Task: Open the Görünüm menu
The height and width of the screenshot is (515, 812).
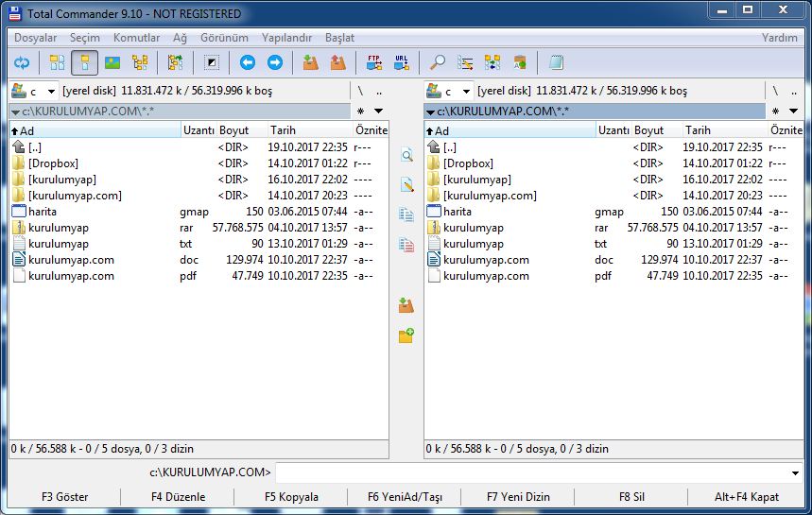Action: pyautogui.click(x=224, y=38)
